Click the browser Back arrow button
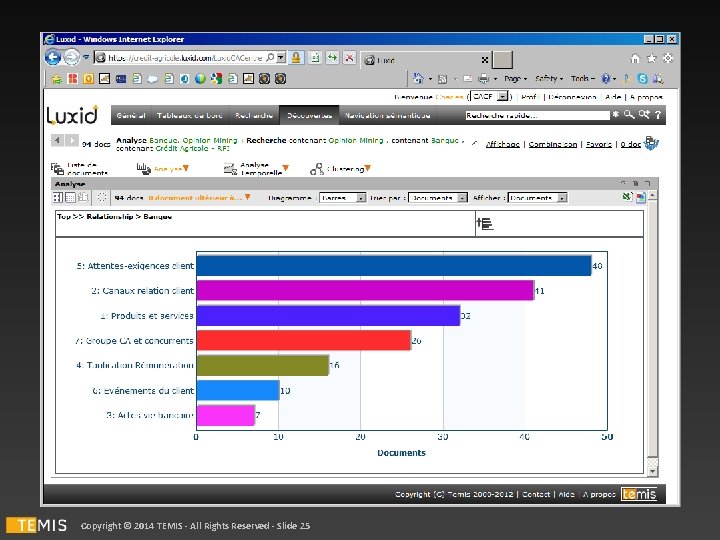 click(x=53, y=58)
